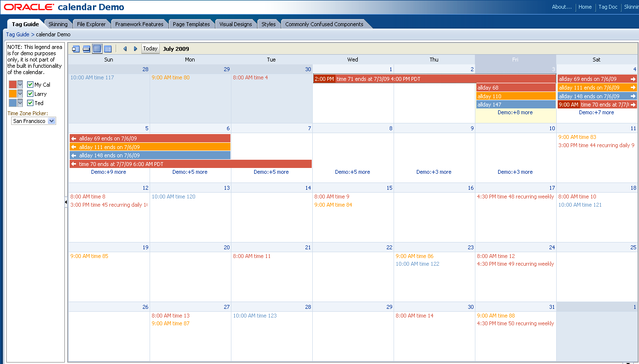Click the day number 22 in the calendar
639x364 pixels.
tap(389, 247)
